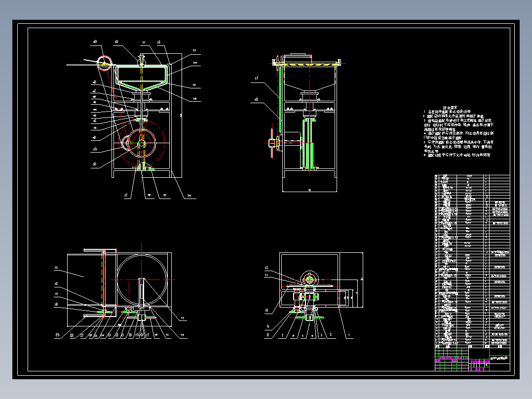Select part label 9 in transmission view
This screenshot has height=399, width=532.
click(x=267, y=326)
